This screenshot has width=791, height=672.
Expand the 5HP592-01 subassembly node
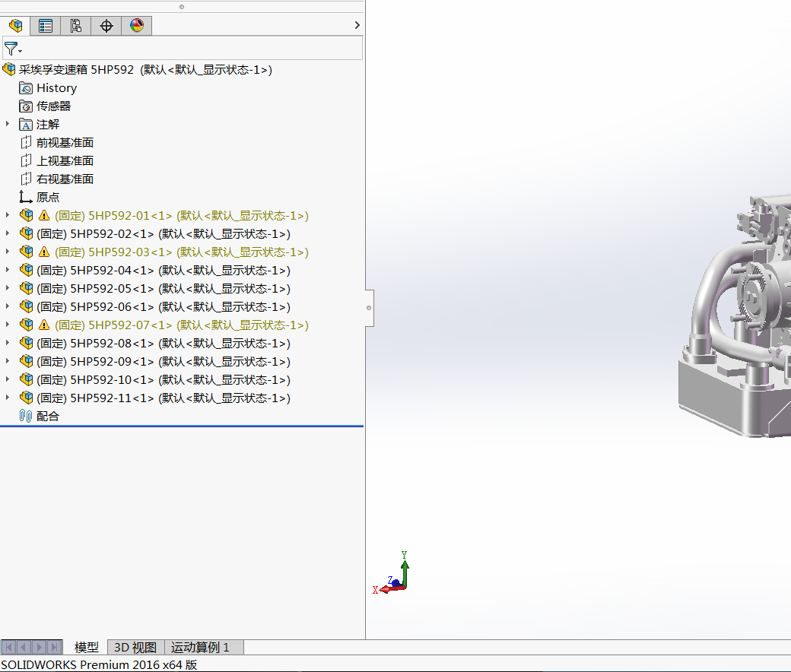click(7, 215)
